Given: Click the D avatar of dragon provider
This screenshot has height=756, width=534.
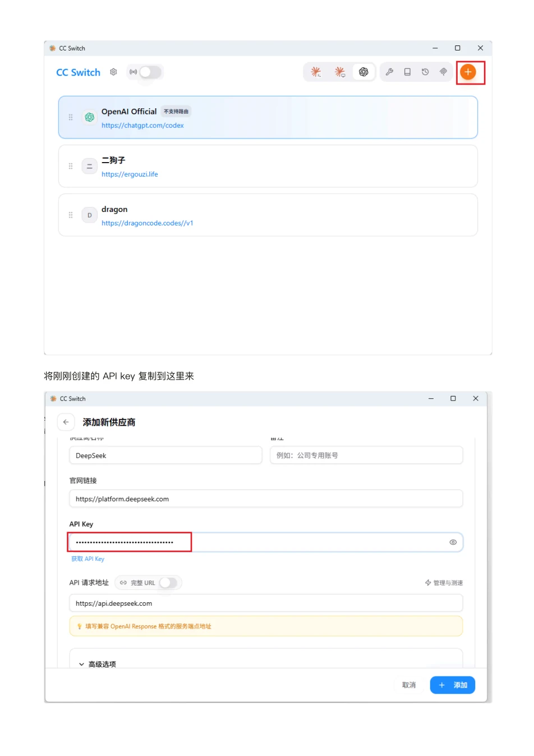Looking at the screenshot, I should [90, 215].
